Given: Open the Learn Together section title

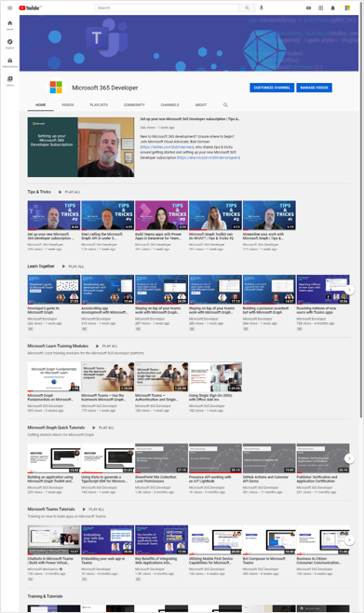Looking at the screenshot, I should 41,266.
